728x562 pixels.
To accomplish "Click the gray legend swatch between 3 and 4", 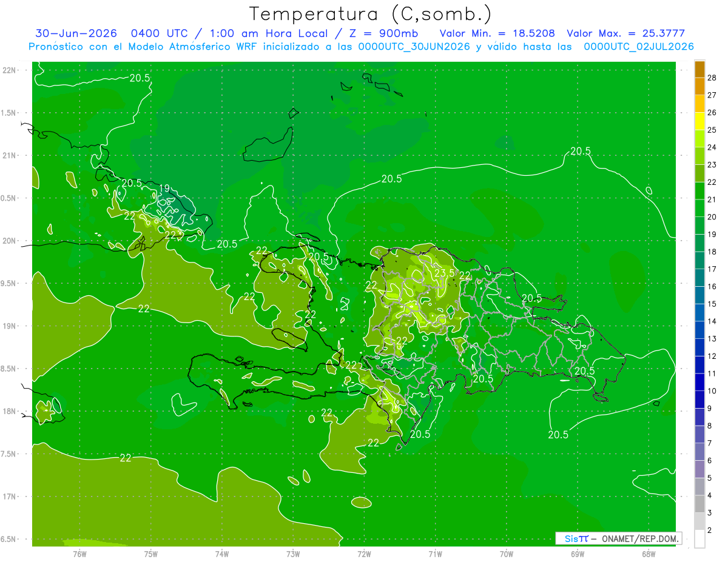I will (x=699, y=504).
